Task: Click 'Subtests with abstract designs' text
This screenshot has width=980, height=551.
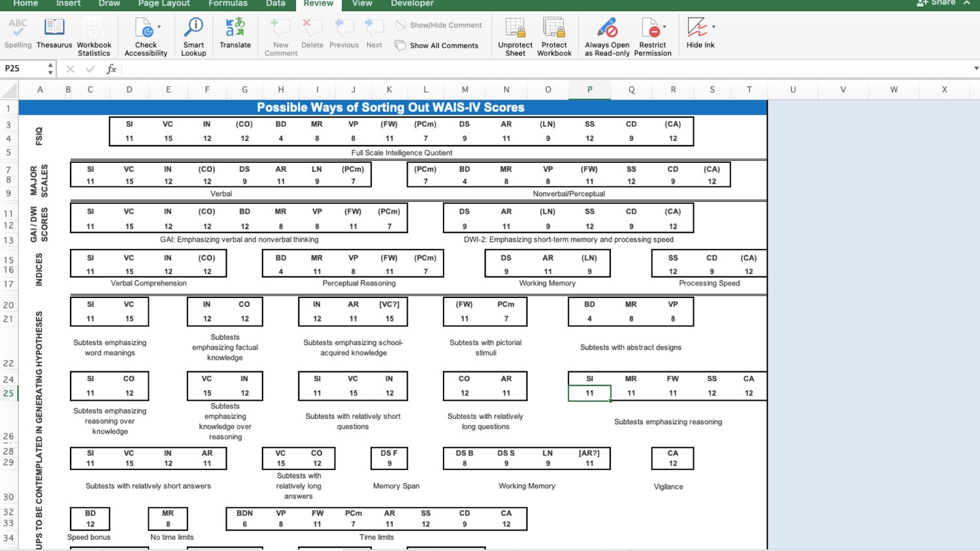Action: tap(630, 348)
